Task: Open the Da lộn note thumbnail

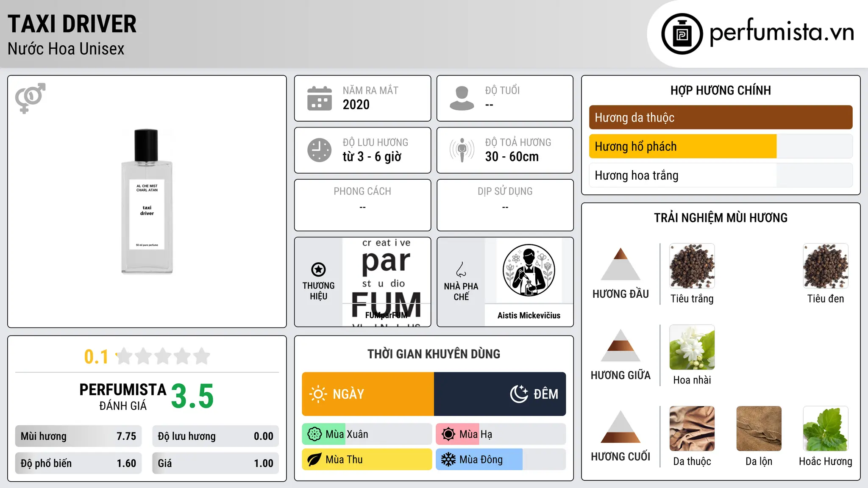Action: (759, 429)
